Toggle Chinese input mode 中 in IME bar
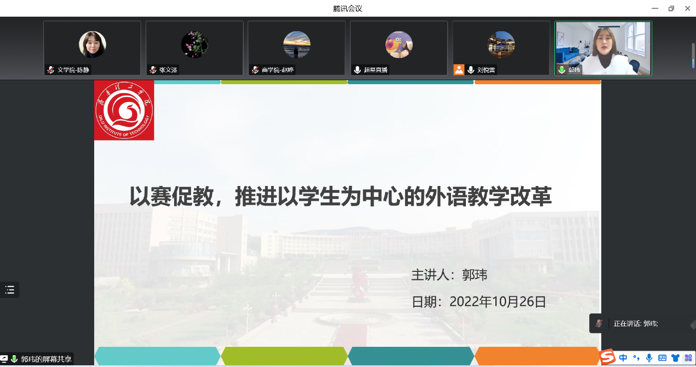This screenshot has width=696, height=367. click(x=623, y=358)
